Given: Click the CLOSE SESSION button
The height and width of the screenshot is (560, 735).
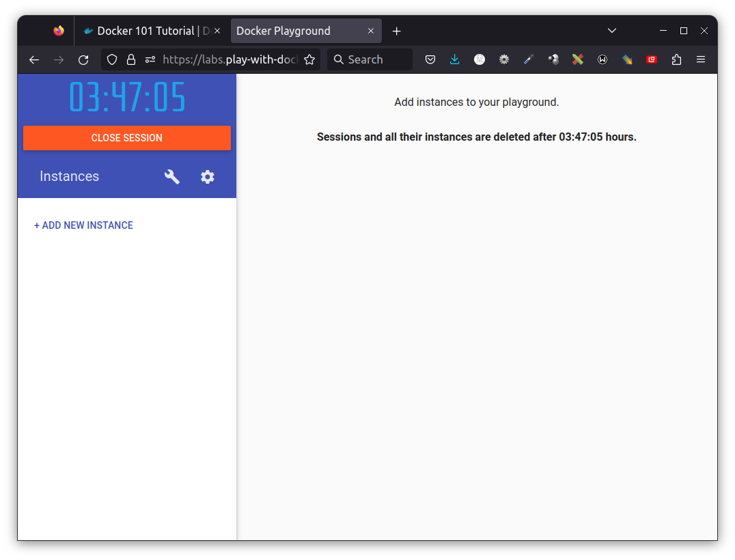Looking at the screenshot, I should (x=127, y=138).
